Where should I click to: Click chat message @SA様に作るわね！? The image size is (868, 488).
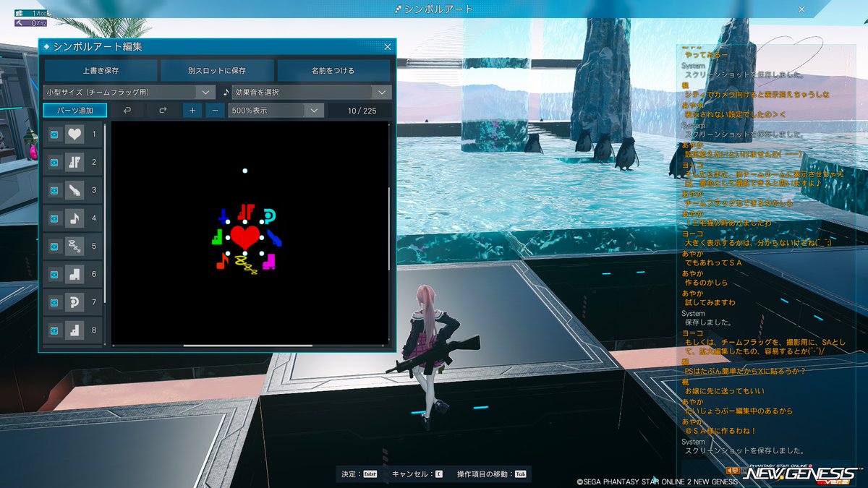(x=720, y=431)
